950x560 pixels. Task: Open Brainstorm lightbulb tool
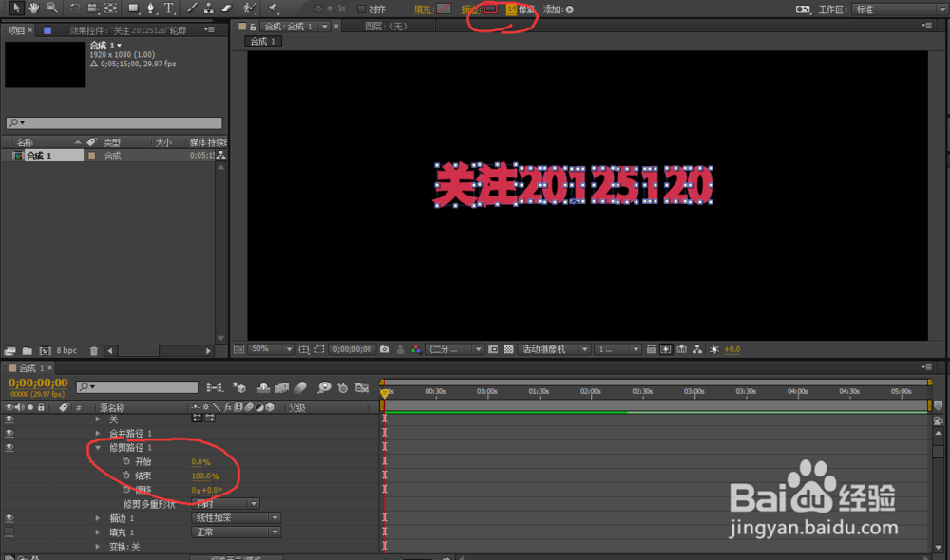[324, 387]
